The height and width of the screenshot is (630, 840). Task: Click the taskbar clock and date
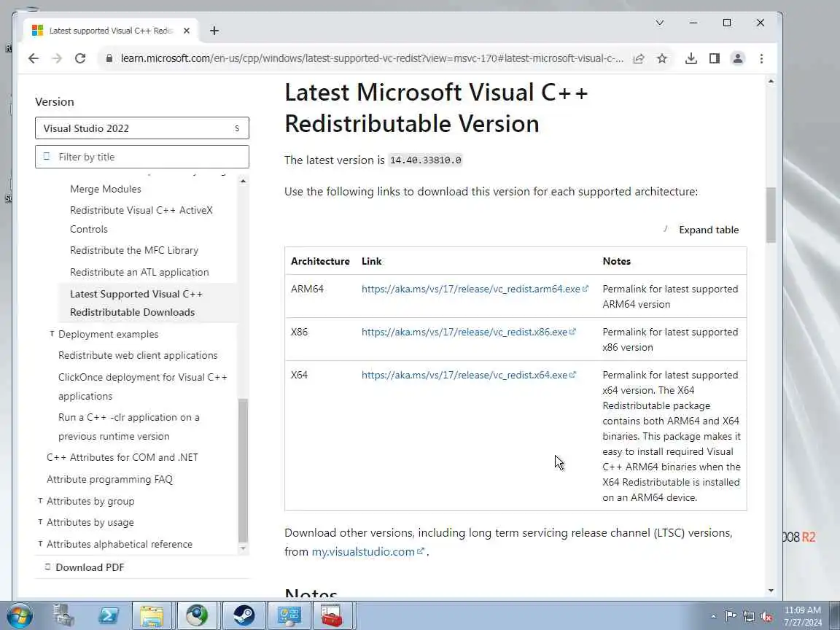coord(802,616)
